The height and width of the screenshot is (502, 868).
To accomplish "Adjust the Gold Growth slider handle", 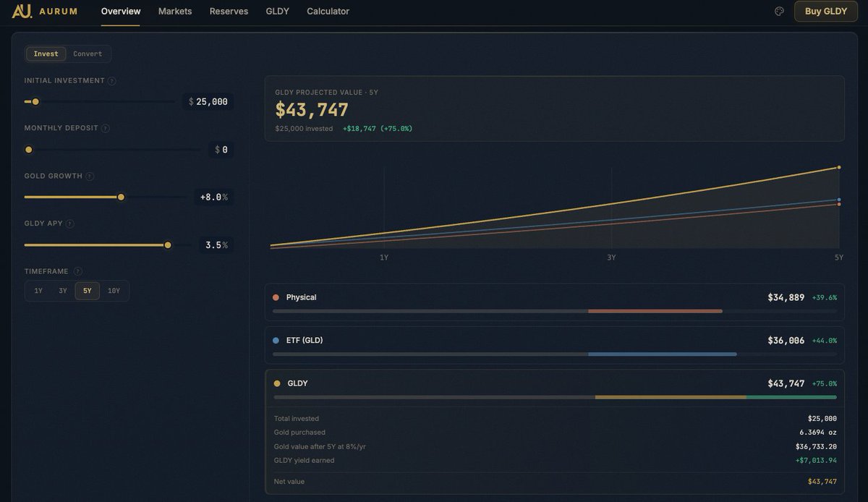I will pos(121,197).
